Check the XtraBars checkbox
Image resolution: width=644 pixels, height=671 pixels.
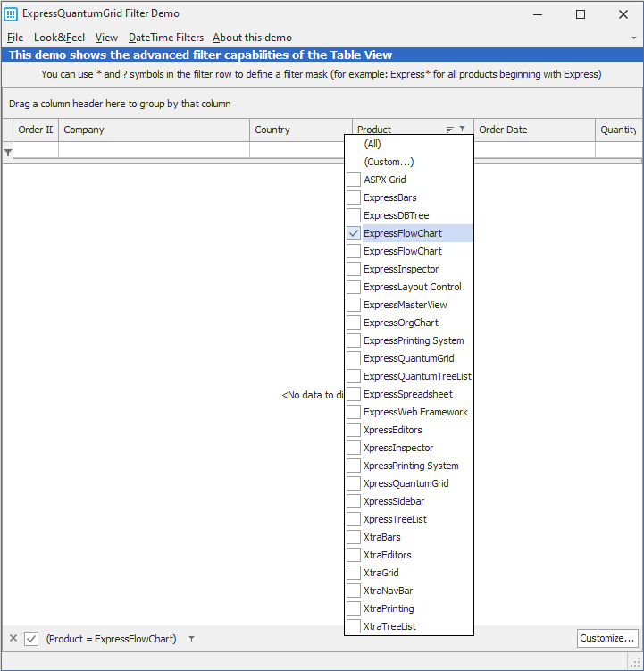pos(354,537)
